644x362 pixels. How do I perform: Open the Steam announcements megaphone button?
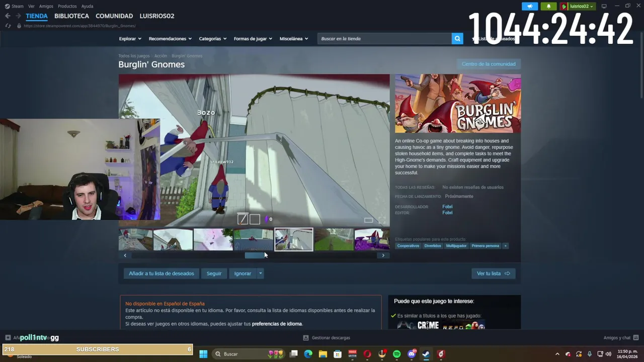[x=530, y=6]
